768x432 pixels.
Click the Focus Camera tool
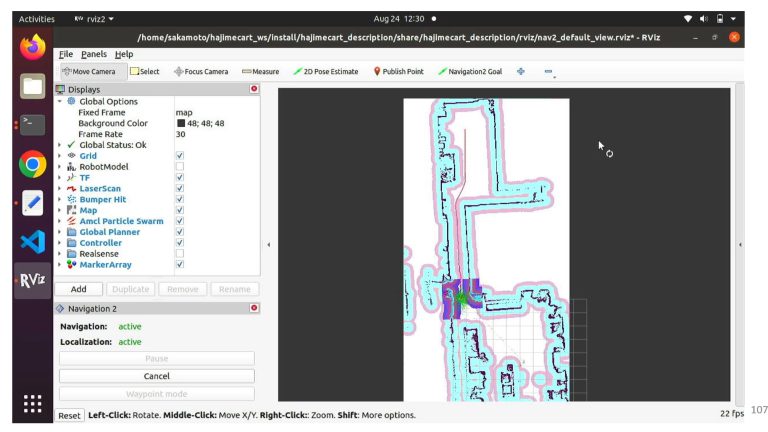201,72
